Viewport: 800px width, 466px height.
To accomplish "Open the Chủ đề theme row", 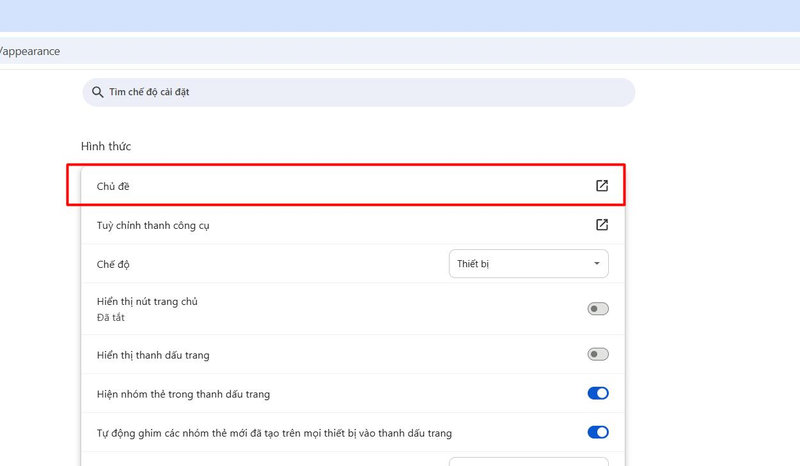I will [353, 186].
